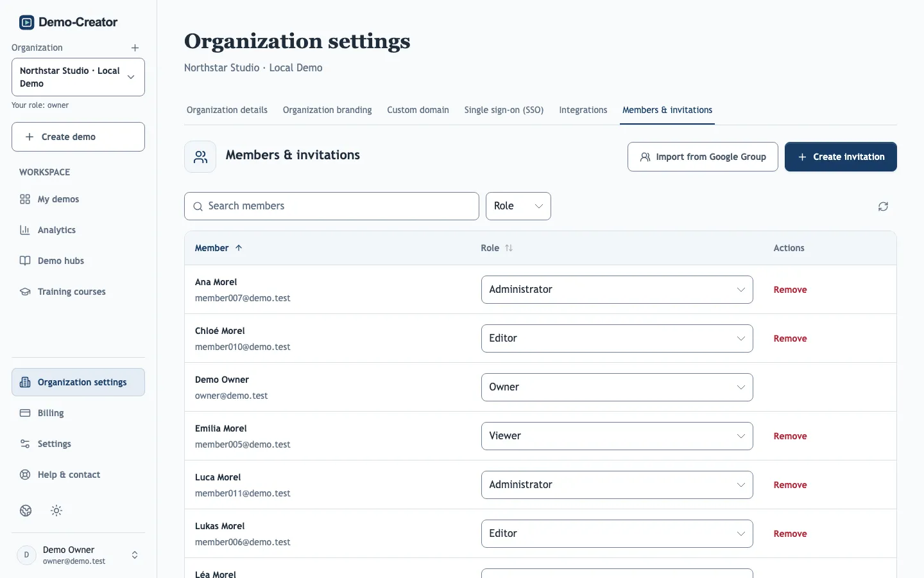
Task: Click the Settings sliders icon
Action: point(25,444)
